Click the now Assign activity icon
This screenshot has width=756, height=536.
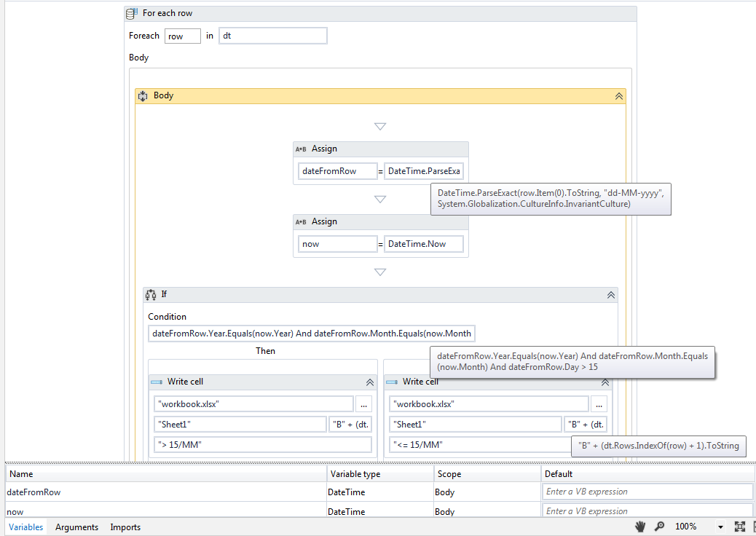tap(301, 222)
